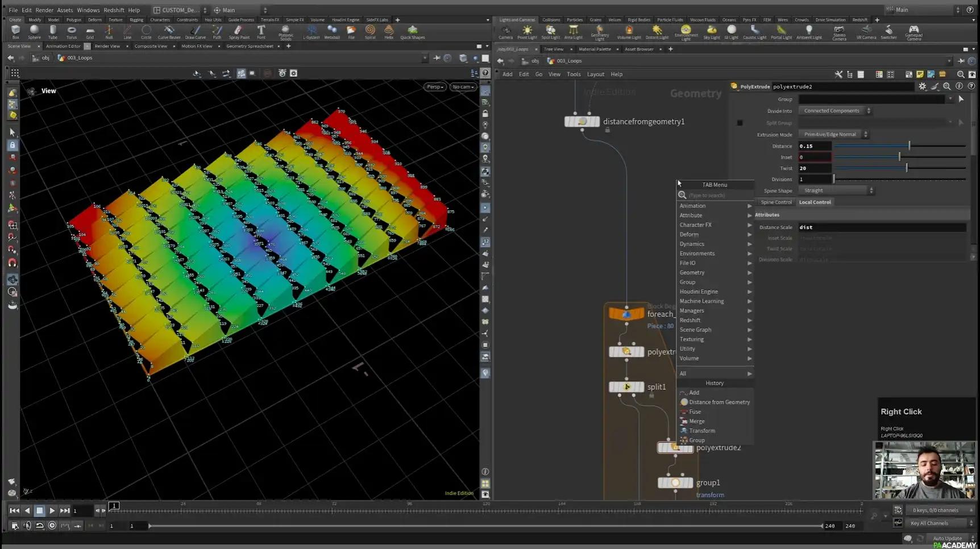980x549 pixels.
Task: Click the Help menu in network editor
Action: point(616,74)
